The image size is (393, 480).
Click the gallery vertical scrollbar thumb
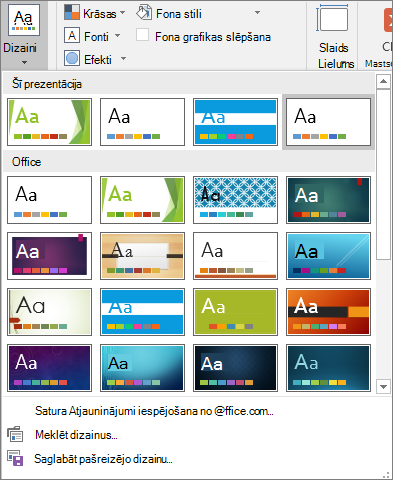click(x=383, y=174)
